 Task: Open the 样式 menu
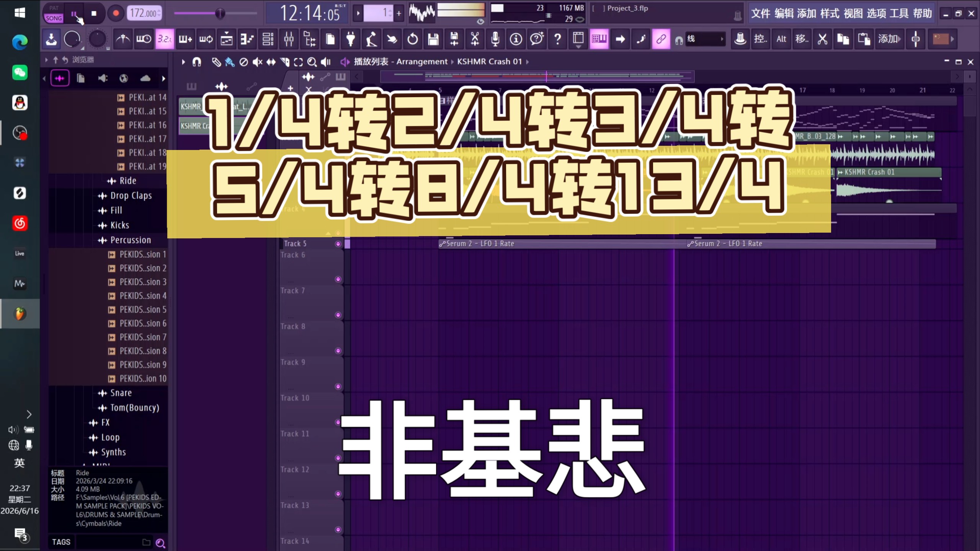click(830, 13)
